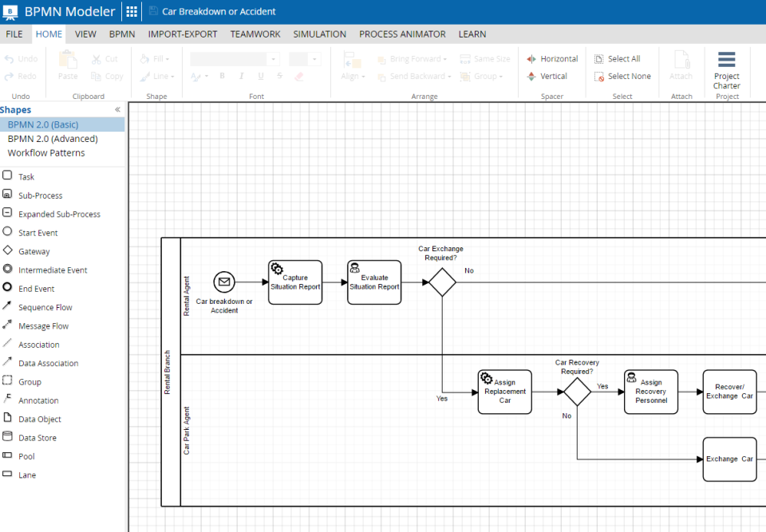Select the Expanded Sub-Process shape
Screen dimensions: 766x532
[51, 214]
